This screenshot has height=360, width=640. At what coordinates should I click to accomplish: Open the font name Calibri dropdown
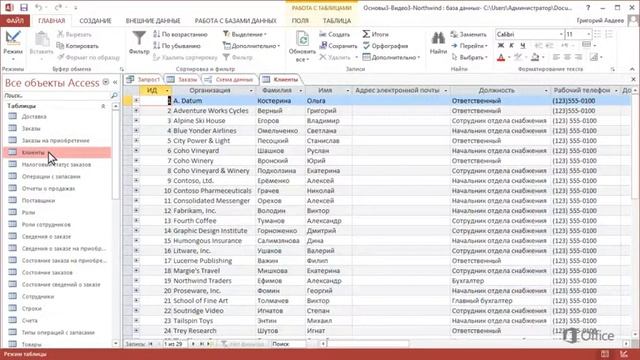pyautogui.click(x=561, y=34)
